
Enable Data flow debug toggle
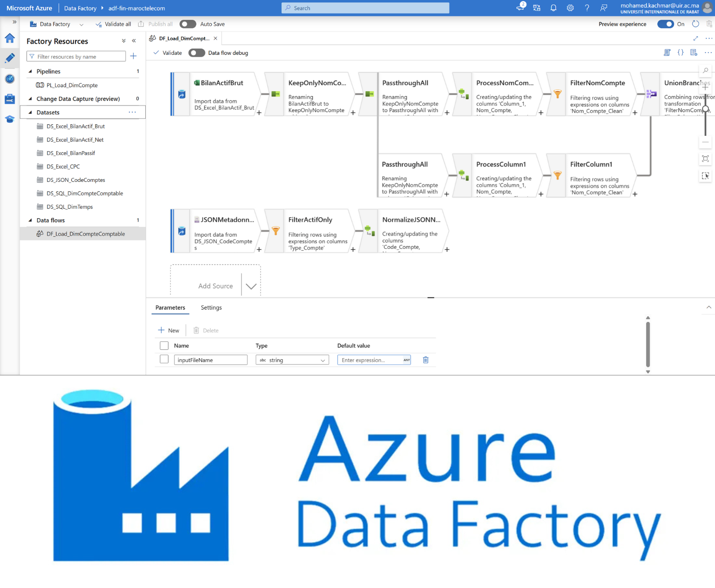[196, 53]
